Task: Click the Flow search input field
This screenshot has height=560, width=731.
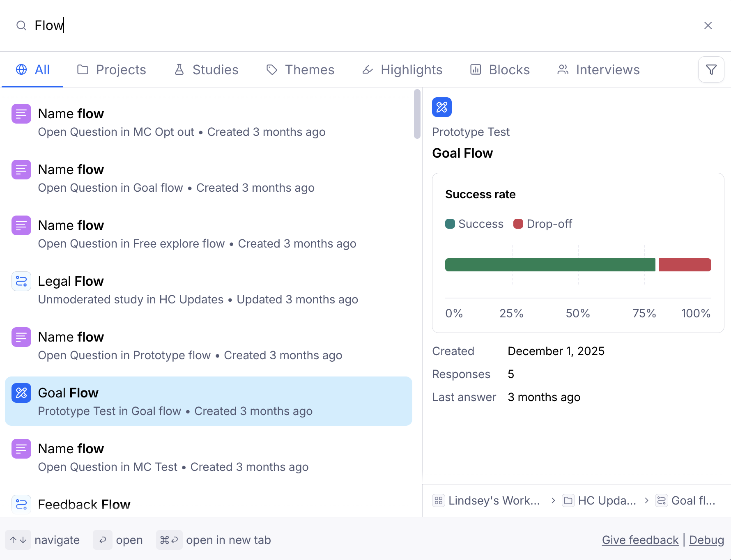Action: (x=329, y=25)
